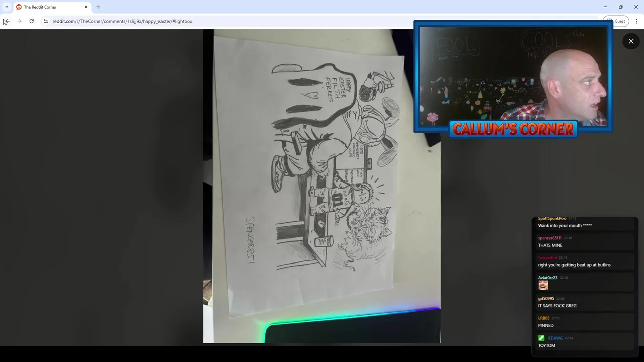644x362 pixels.
Task: Click username spencer85111 in chat
Action: pos(550,238)
